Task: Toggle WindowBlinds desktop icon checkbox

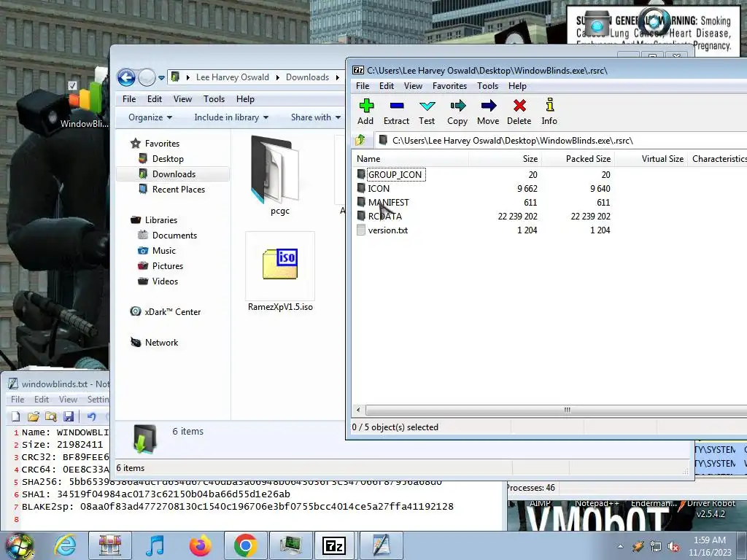Action: click(x=72, y=85)
